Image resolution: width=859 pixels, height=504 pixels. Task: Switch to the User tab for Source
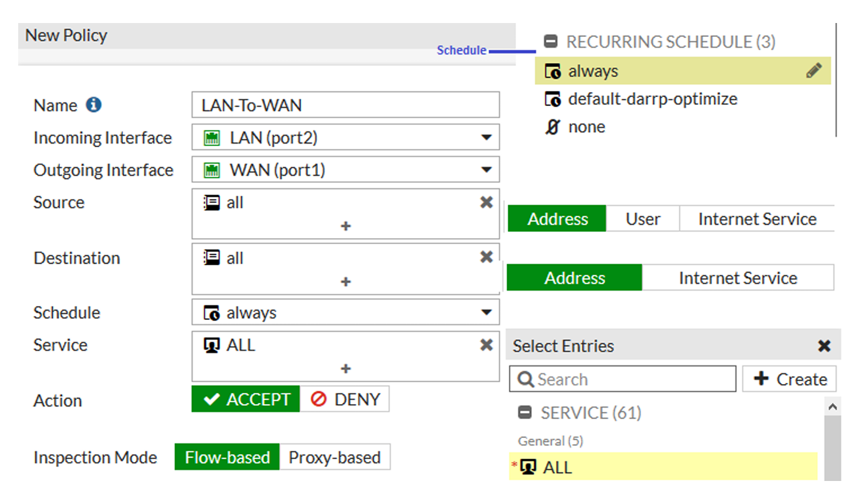pyautogui.click(x=643, y=219)
